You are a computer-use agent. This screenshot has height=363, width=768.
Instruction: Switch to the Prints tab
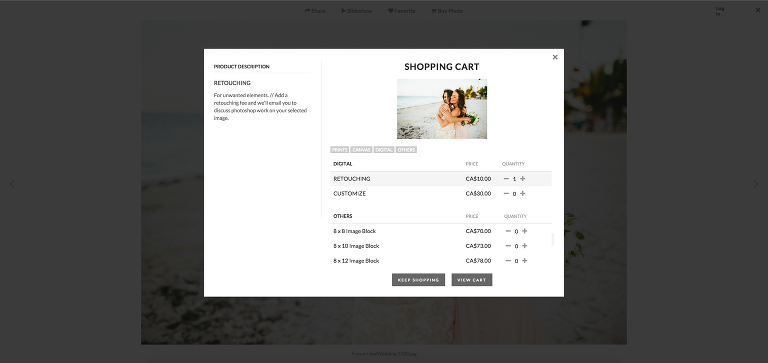[339, 150]
